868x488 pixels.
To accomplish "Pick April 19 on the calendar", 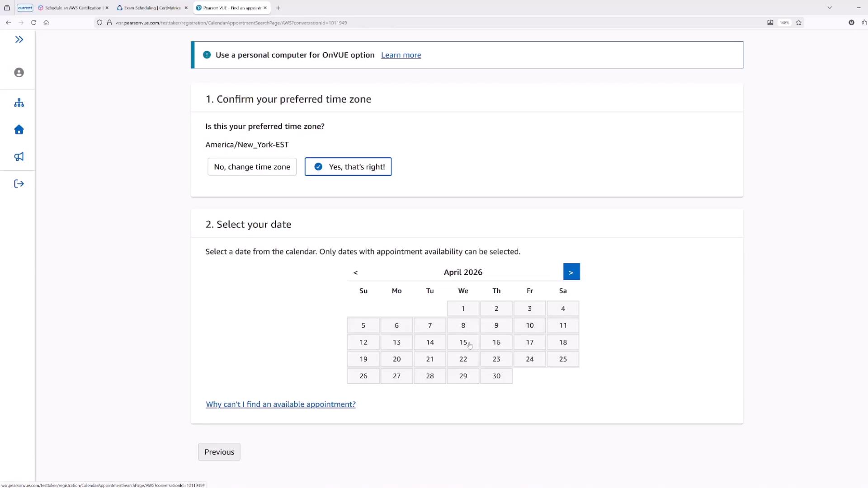I will (x=363, y=359).
